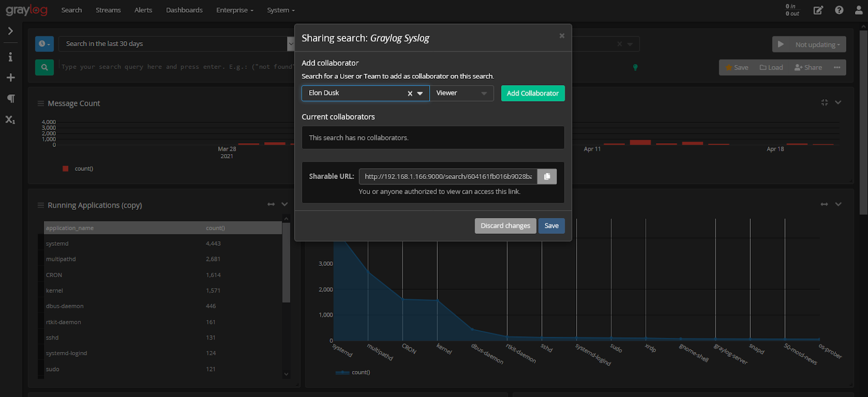Image resolution: width=868 pixels, height=397 pixels.
Task: Select the CRON table row
Action: pyautogui.click(x=163, y=275)
